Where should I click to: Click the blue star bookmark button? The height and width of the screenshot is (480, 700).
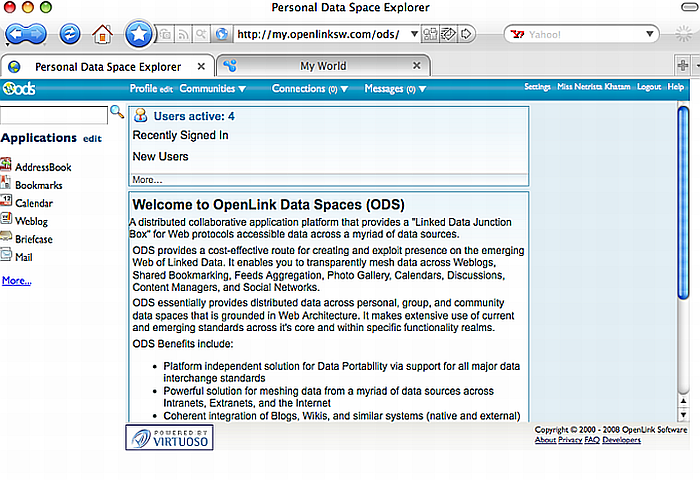pyautogui.click(x=138, y=34)
